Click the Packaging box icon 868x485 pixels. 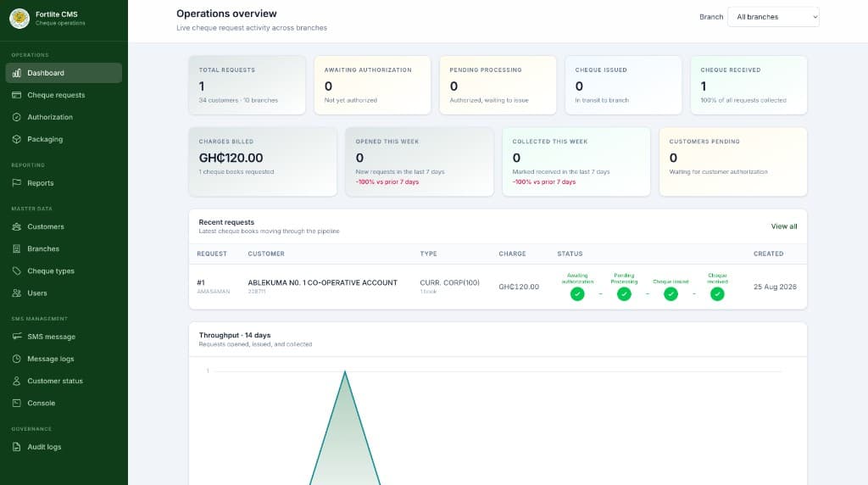17,139
